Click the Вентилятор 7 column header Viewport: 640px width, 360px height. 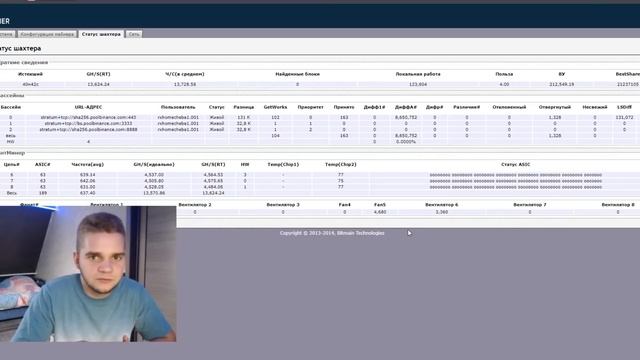pyautogui.click(x=530, y=204)
